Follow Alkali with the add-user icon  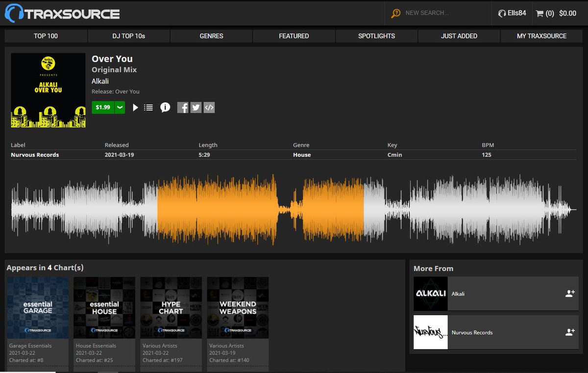pyautogui.click(x=570, y=294)
